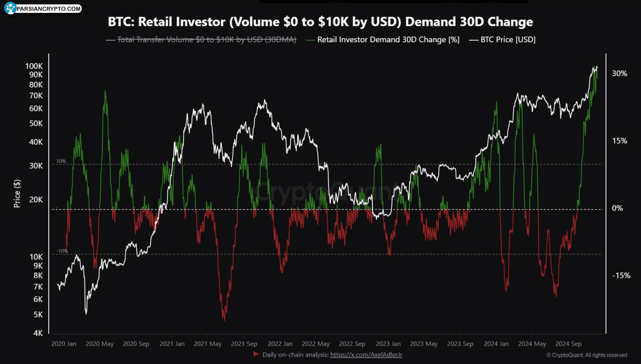
Task: Click the CryptoQuant All rights reserved text
Action: click(587, 355)
